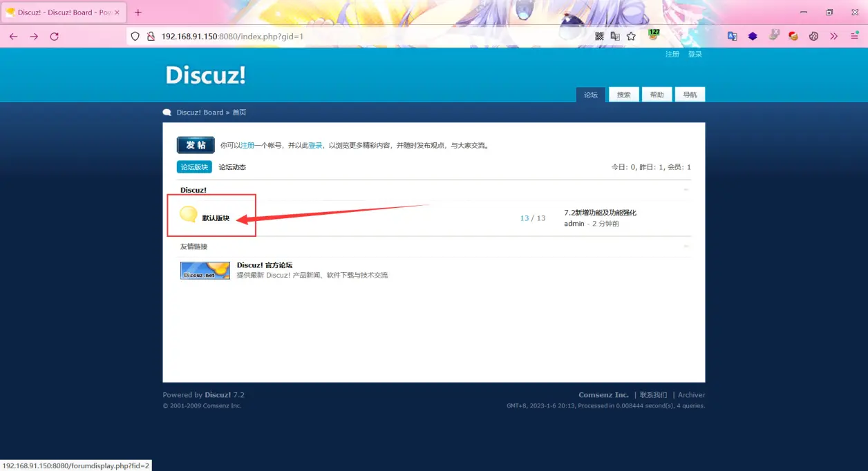Click the Discuz! logo in header
This screenshot has width=868, height=471.
point(205,75)
